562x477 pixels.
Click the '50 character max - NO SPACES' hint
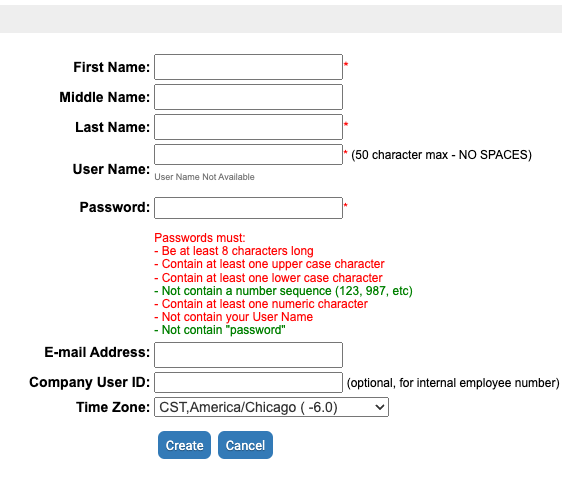click(441, 155)
